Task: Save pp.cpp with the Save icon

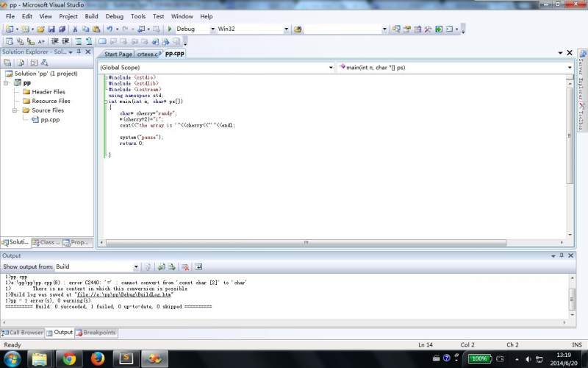Action: [51, 29]
